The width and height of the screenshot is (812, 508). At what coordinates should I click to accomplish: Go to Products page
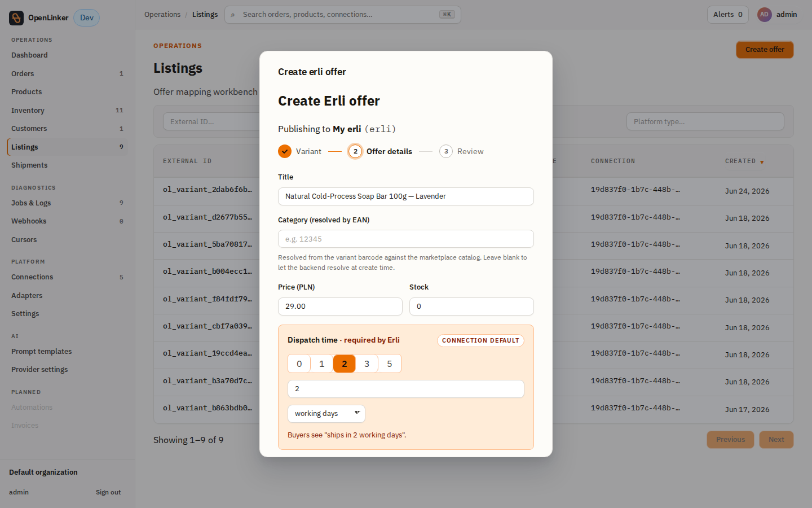(67, 92)
